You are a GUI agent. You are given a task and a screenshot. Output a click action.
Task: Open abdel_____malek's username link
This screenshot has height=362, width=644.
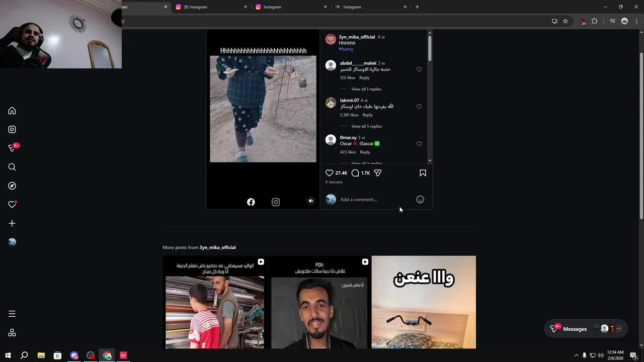point(358,63)
